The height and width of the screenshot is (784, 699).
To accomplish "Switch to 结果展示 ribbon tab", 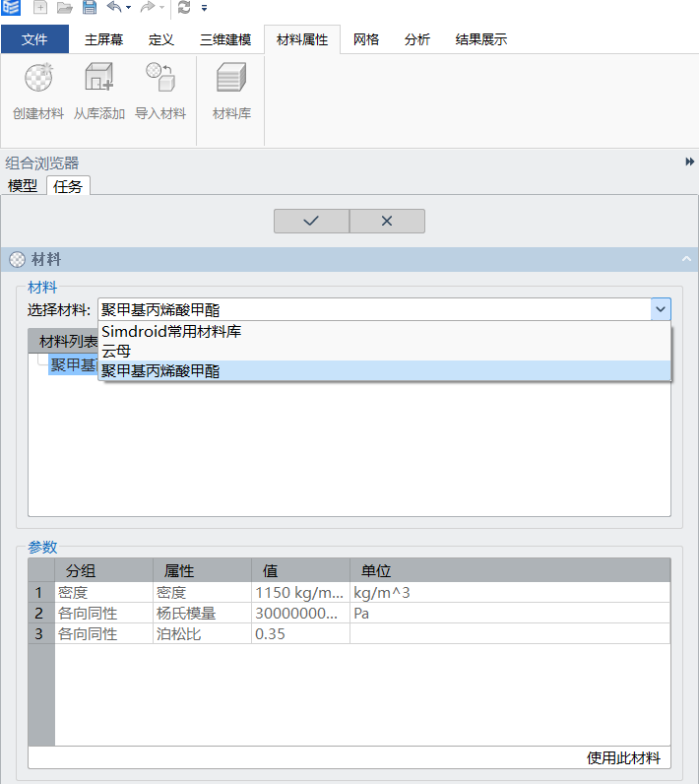I will (481, 39).
